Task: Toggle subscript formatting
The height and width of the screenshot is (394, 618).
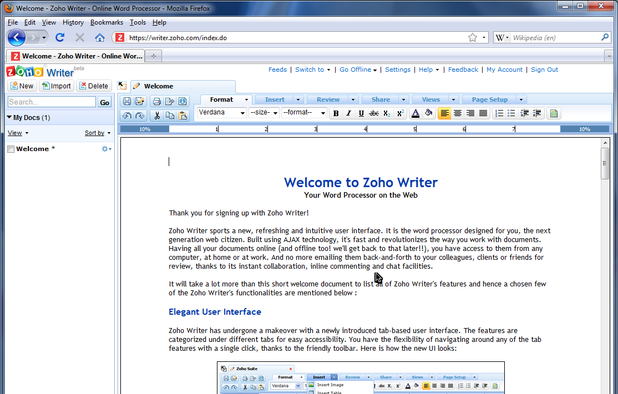Action: click(387, 113)
